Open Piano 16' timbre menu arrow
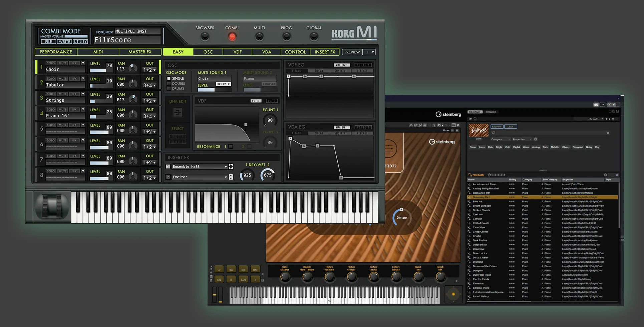644x327 pixels. click(83, 109)
